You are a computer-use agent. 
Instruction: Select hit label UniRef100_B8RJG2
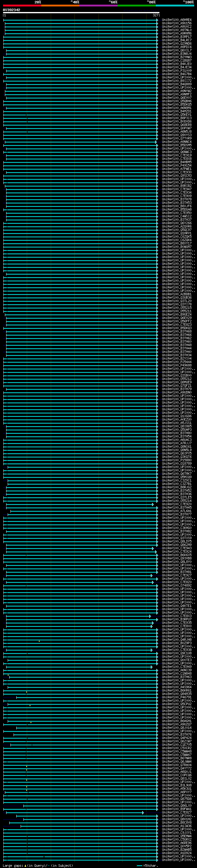(x=177, y=487)
